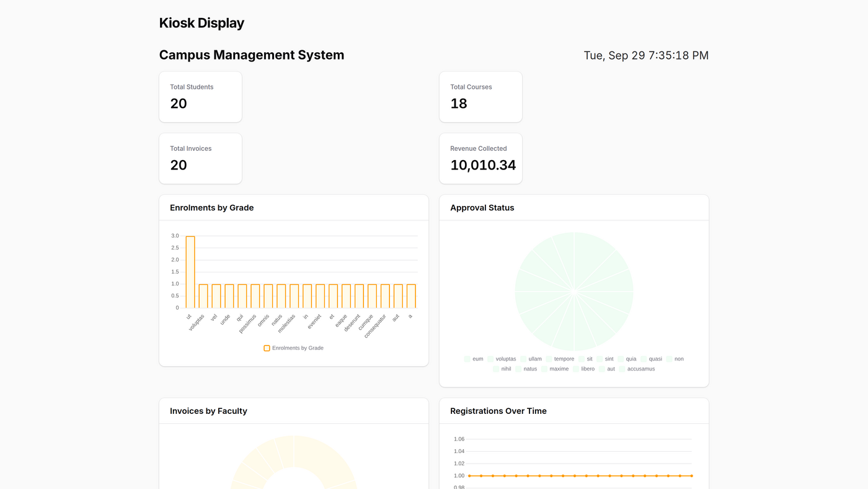Select the Total Students card
This screenshot has width=868, height=489.
tap(200, 97)
